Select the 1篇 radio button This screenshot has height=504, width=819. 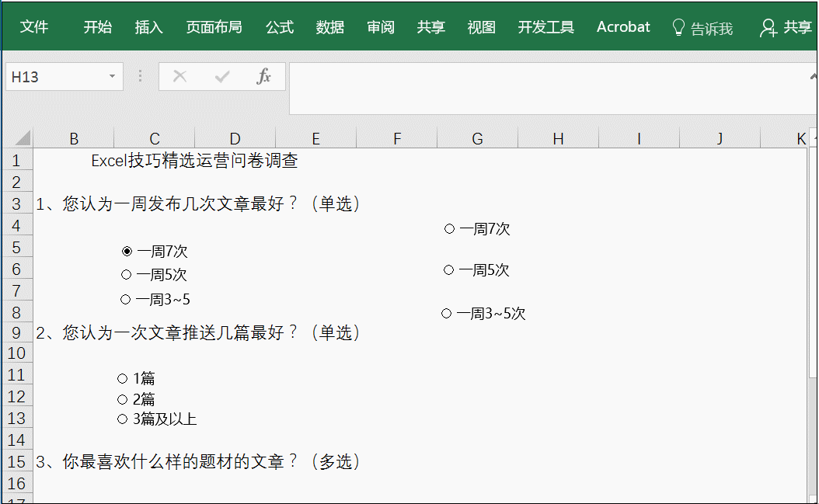pos(122,378)
